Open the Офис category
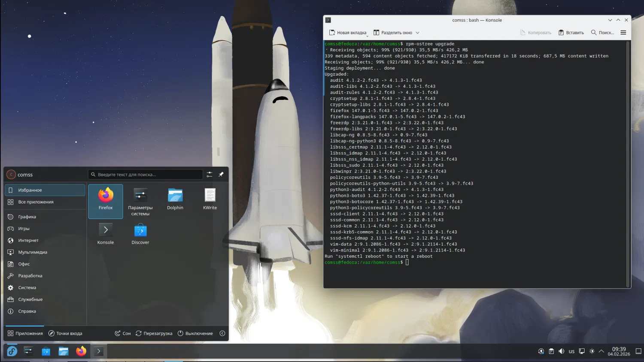This screenshot has height=362, width=644. [x=45, y=264]
